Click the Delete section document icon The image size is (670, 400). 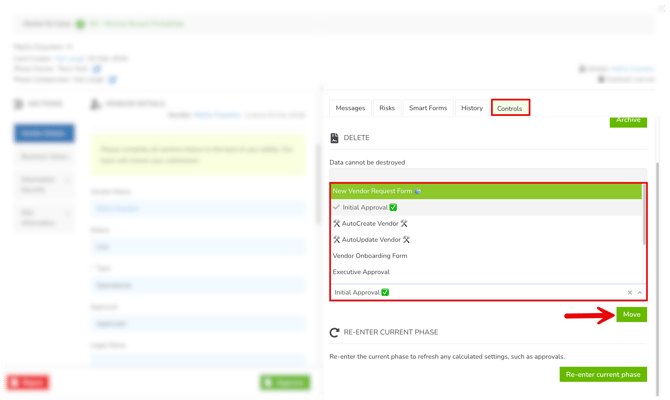pos(335,138)
